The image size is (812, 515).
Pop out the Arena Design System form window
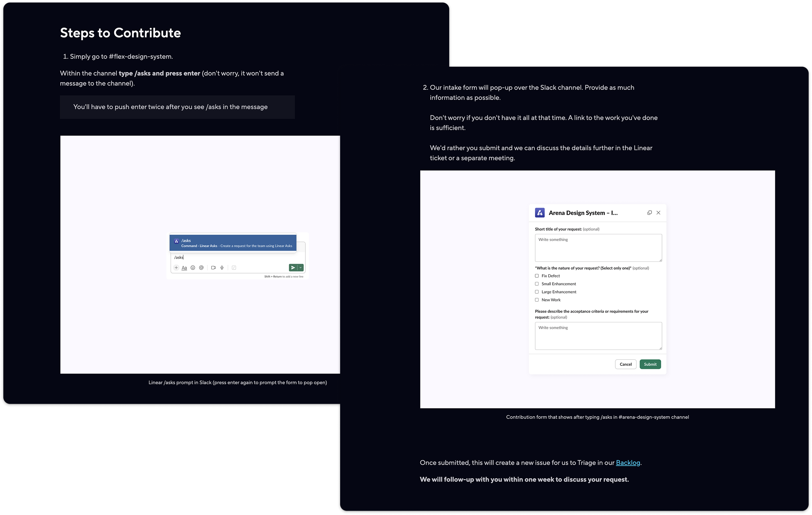point(649,213)
